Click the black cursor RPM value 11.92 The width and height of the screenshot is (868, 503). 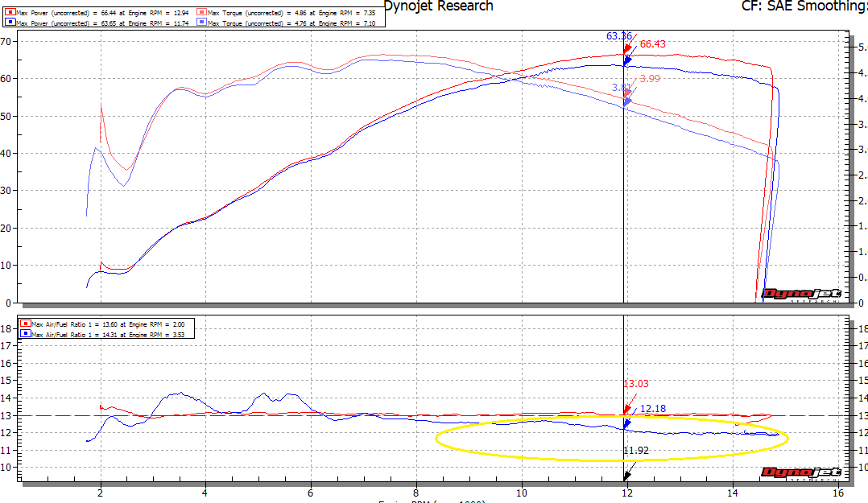point(636,451)
